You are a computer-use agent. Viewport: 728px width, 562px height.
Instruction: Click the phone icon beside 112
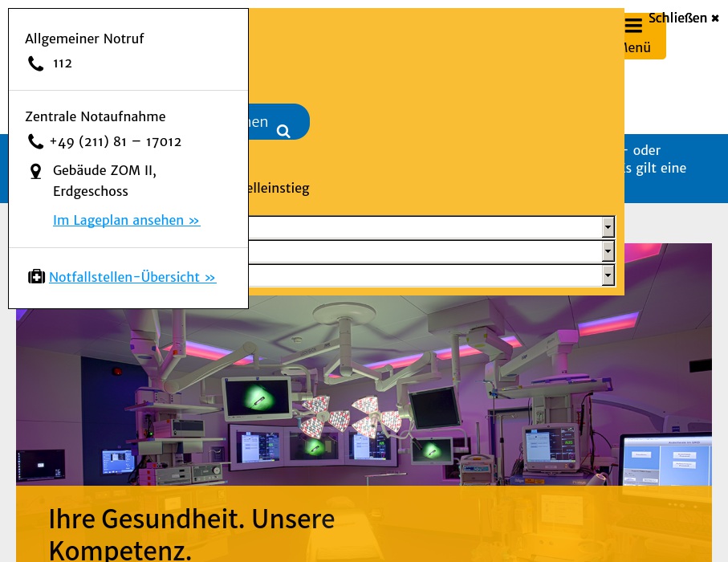pyautogui.click(x=35, y=63)
